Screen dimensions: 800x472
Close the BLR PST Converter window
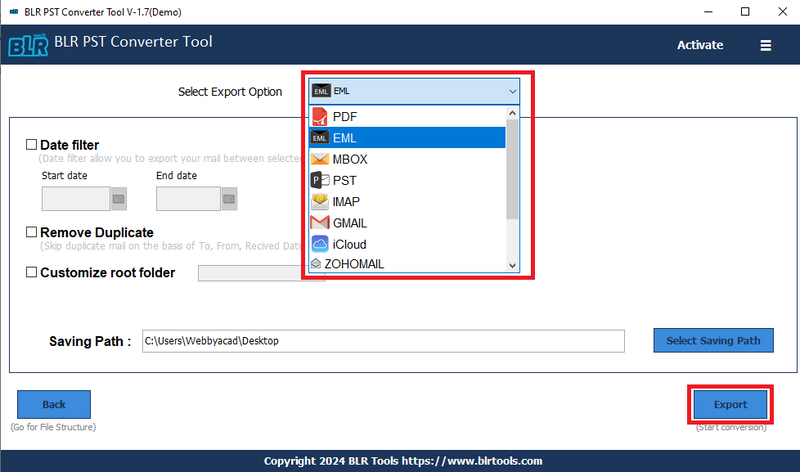point(783,12)
